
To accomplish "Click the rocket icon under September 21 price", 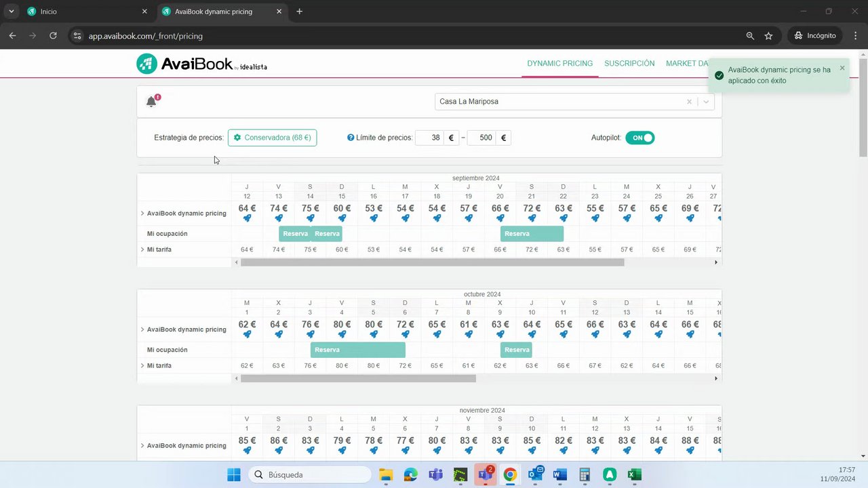I will [x=532, y=218].
